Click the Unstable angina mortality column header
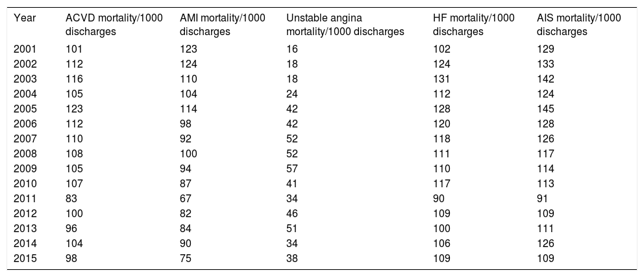This screenshot has width=644, height=277. click(x=345, y=23)
